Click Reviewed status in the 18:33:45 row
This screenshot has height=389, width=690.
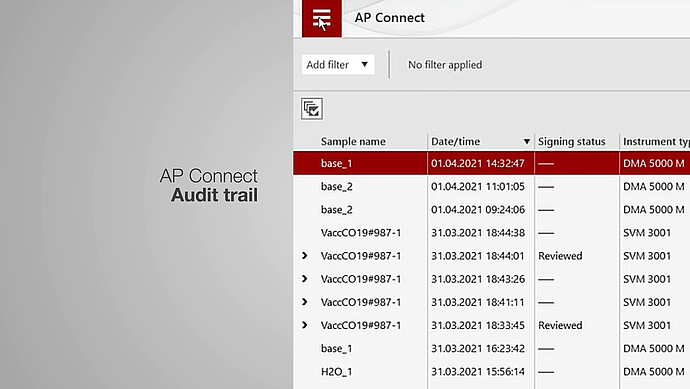(560, 325)
